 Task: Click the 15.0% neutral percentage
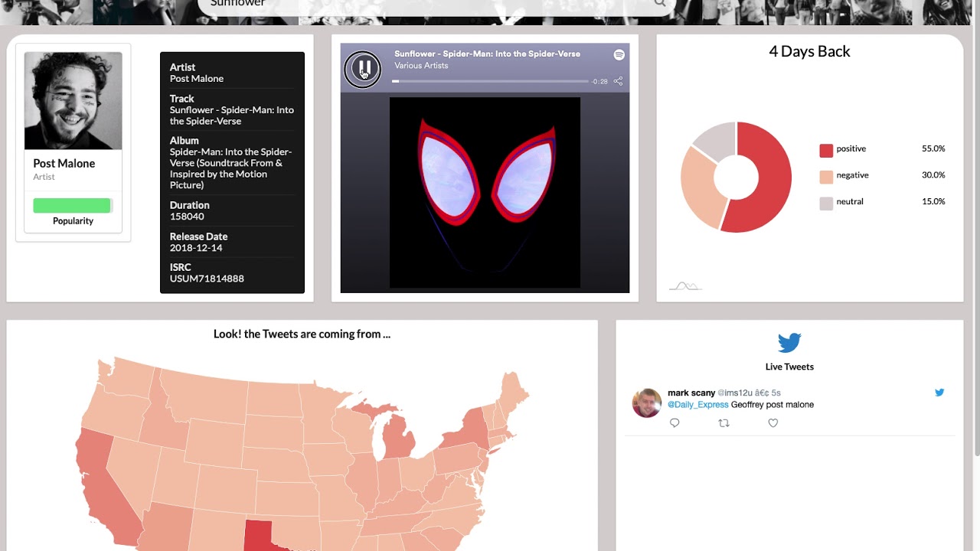[933, 201]
